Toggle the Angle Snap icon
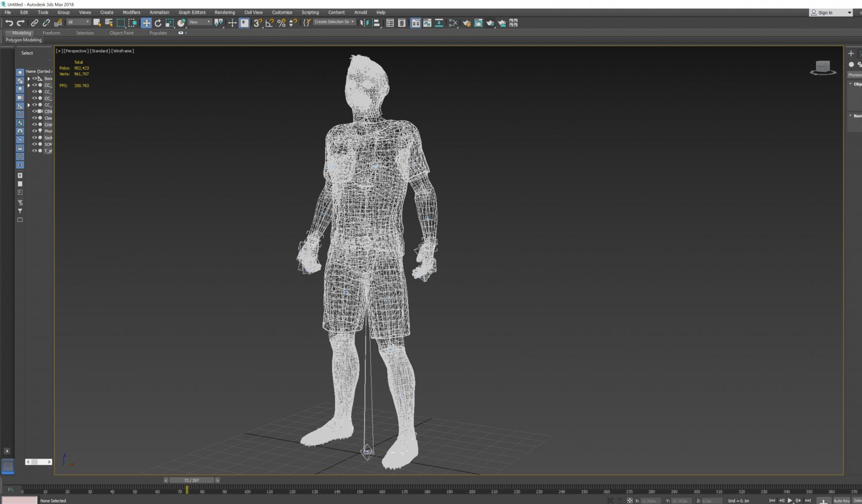 click(269, 23)
